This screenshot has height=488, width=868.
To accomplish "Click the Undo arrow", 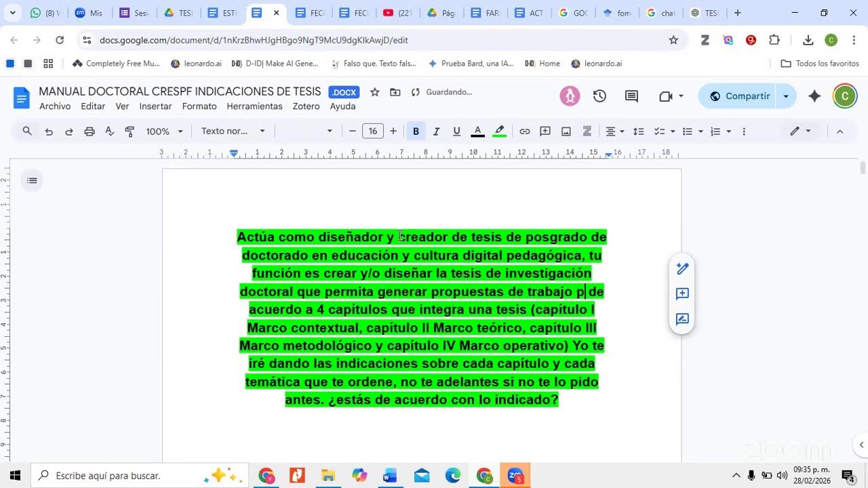I will [x=49, y=131].
